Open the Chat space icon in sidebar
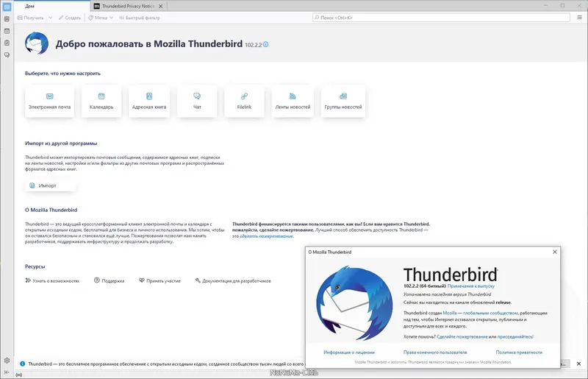 pyautogui.click(x=7, y=55)
